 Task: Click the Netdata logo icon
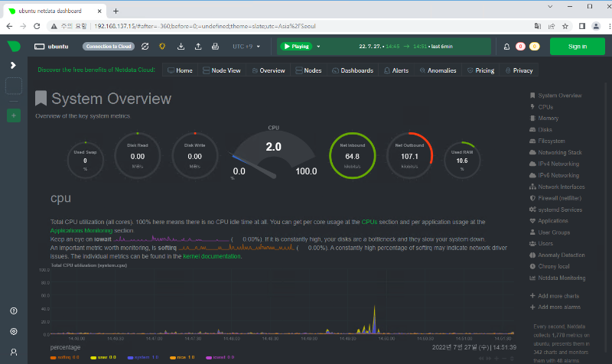click(13, 46)
